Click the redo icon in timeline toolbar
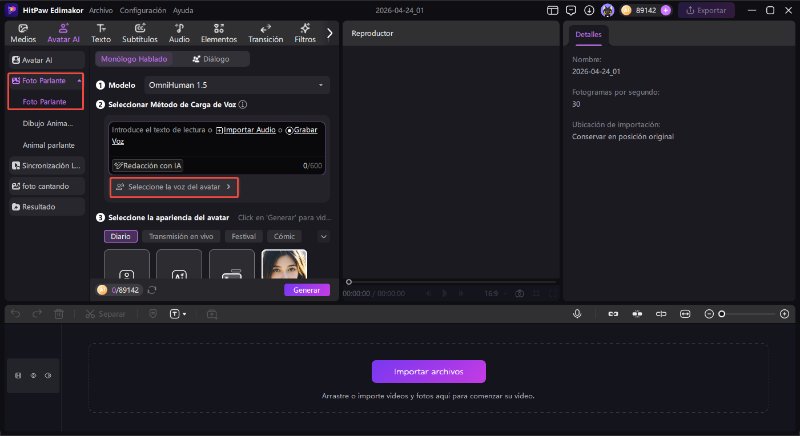 [37, 314]
